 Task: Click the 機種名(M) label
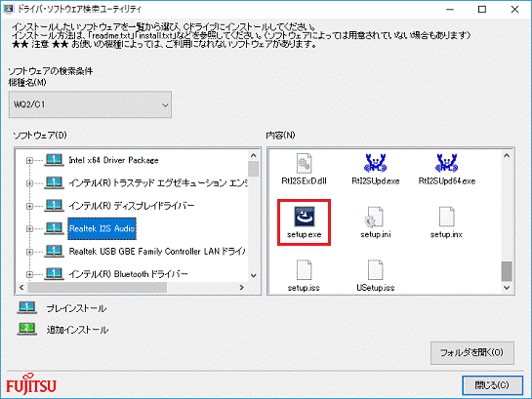27,82
